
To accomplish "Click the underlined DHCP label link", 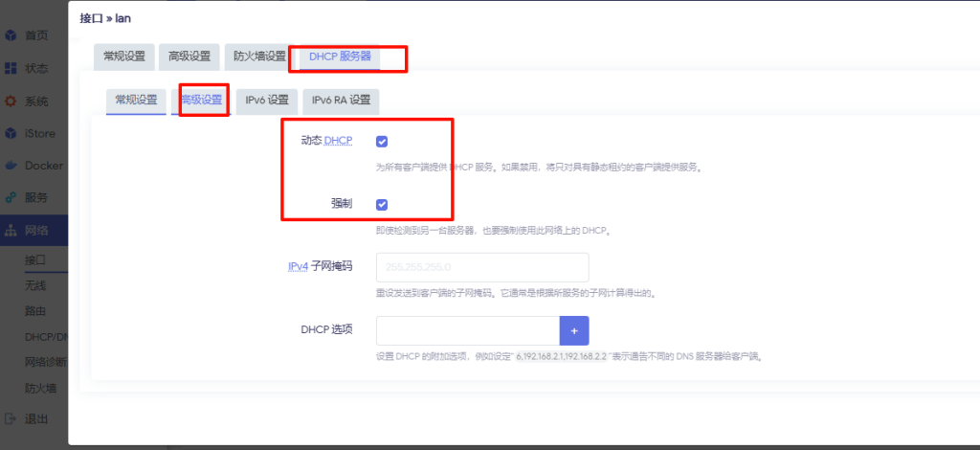I will point(338,142).
